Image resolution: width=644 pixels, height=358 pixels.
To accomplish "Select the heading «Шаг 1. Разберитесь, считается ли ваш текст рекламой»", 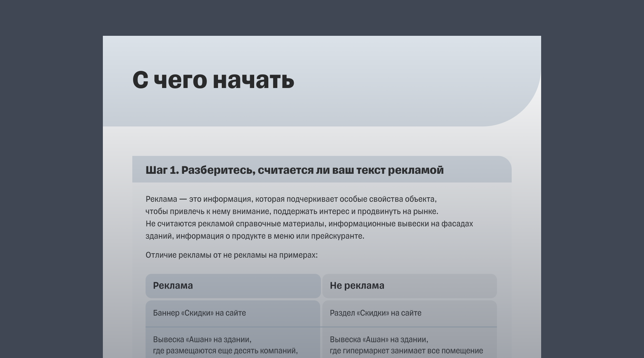I will click(x=294, y=170).
